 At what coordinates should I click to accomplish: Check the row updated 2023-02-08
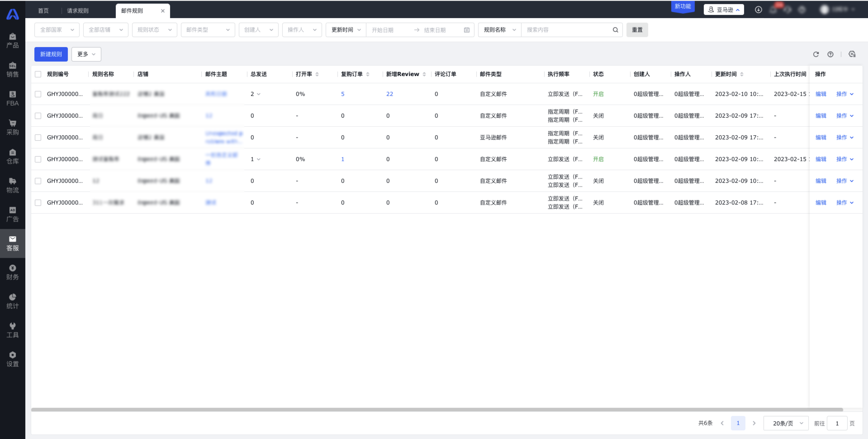pos(38,203)
